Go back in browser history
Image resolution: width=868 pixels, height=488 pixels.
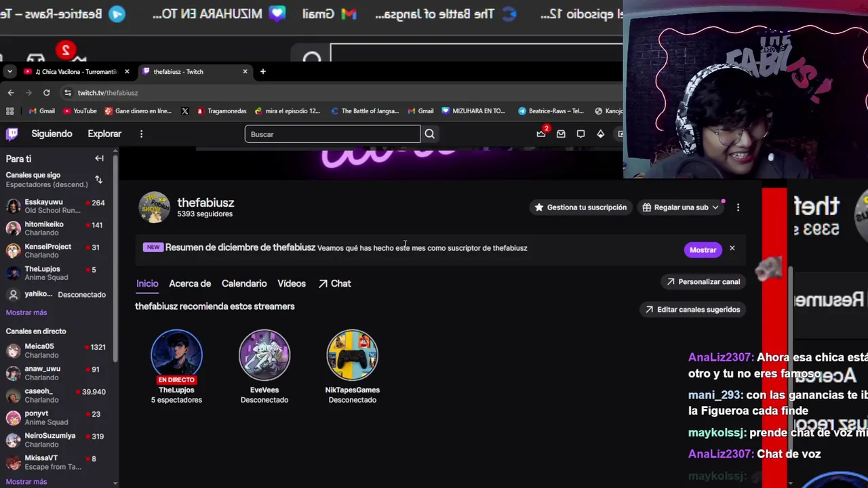11,93
